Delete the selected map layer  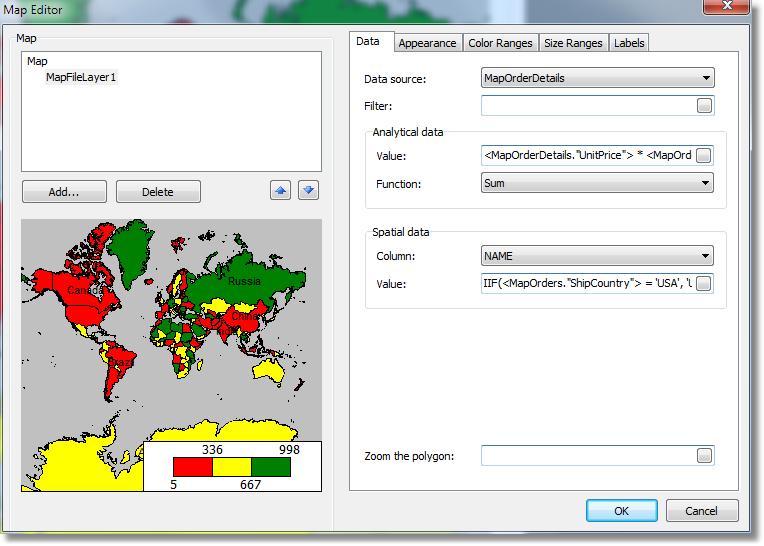tap(158, 192)
